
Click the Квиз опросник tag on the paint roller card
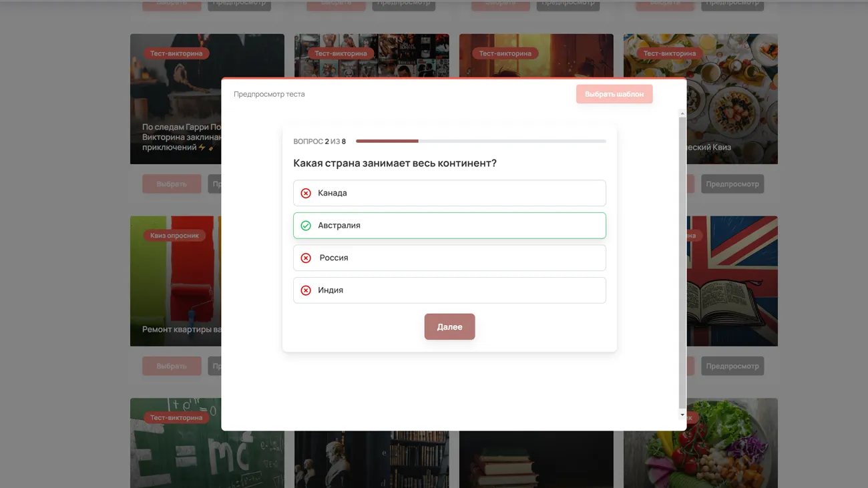pyautogui.click(x=174, y=236)
